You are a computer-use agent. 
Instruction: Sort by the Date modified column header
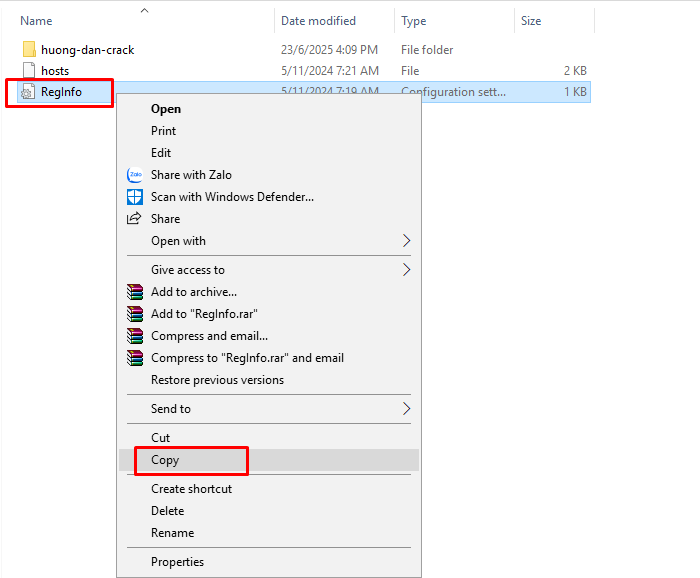pyautogui.click(x=318, y=21)
